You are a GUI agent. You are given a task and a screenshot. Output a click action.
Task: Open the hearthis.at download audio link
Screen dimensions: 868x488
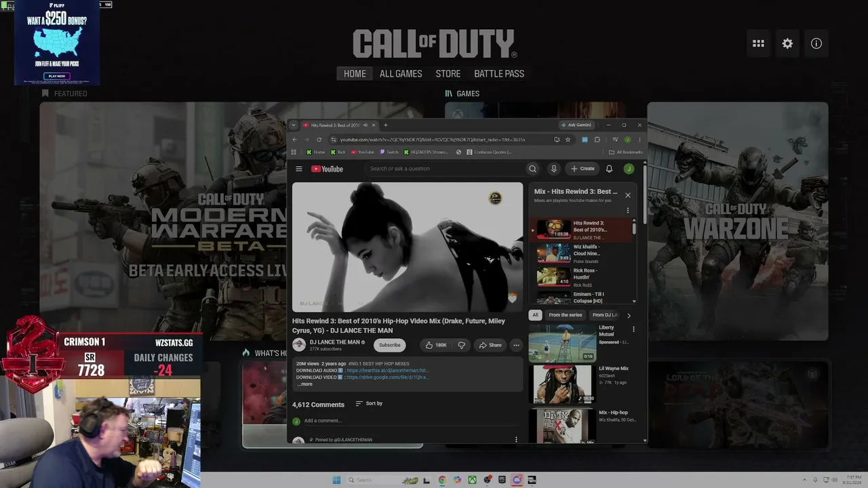click(x=387, y=371)
